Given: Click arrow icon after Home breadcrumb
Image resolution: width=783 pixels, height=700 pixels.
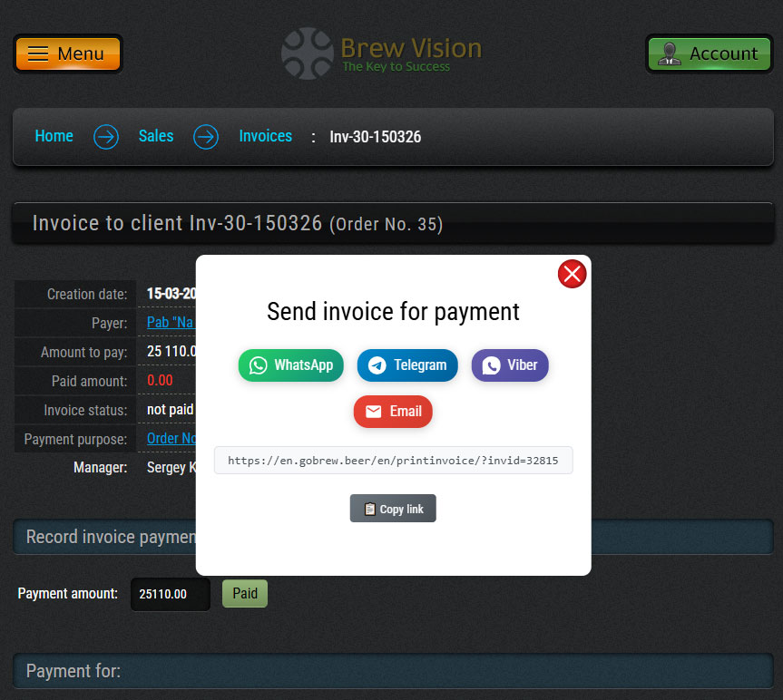Looking at the screenshot, I should tap(106, 137).
